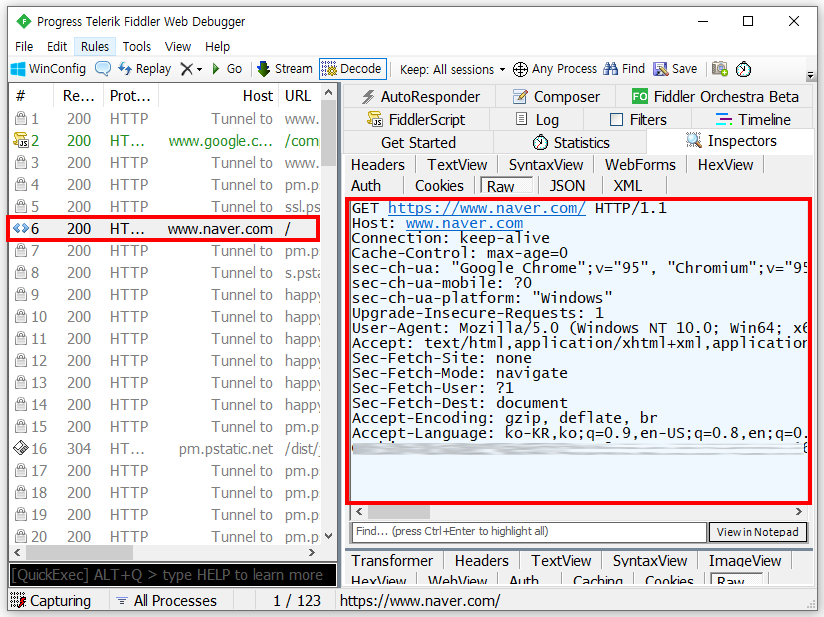Select the response Transformer tab
The image size is (824, 617).
pos(392,561)
